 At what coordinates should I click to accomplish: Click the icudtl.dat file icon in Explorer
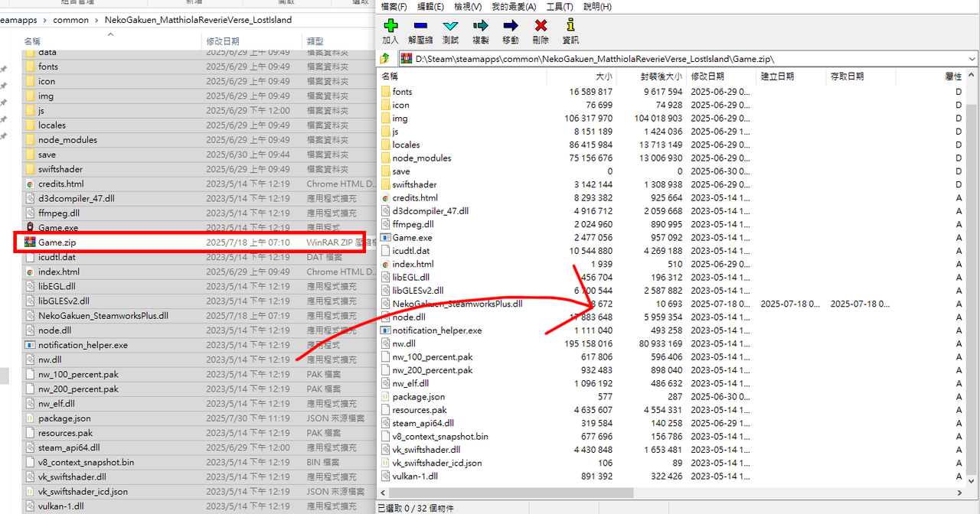tap(30, 257)
